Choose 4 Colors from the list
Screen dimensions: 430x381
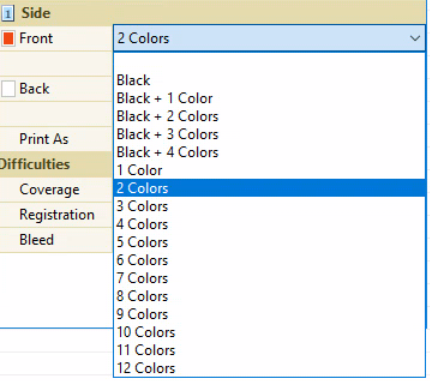pos(269,224)
